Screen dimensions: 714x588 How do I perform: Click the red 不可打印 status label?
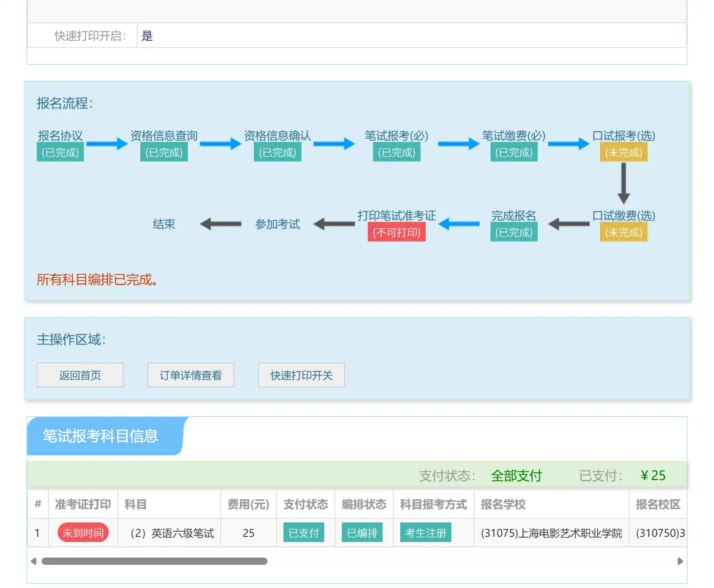coord(397,232)
